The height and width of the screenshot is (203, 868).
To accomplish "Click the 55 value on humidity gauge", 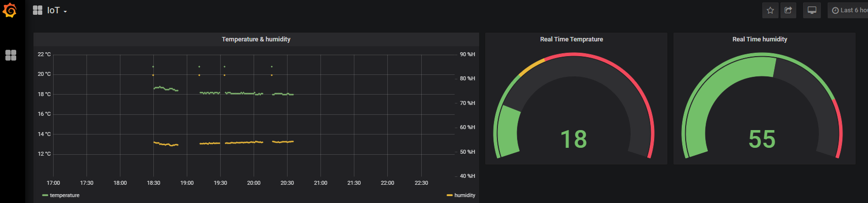I will tap(762, 139).
